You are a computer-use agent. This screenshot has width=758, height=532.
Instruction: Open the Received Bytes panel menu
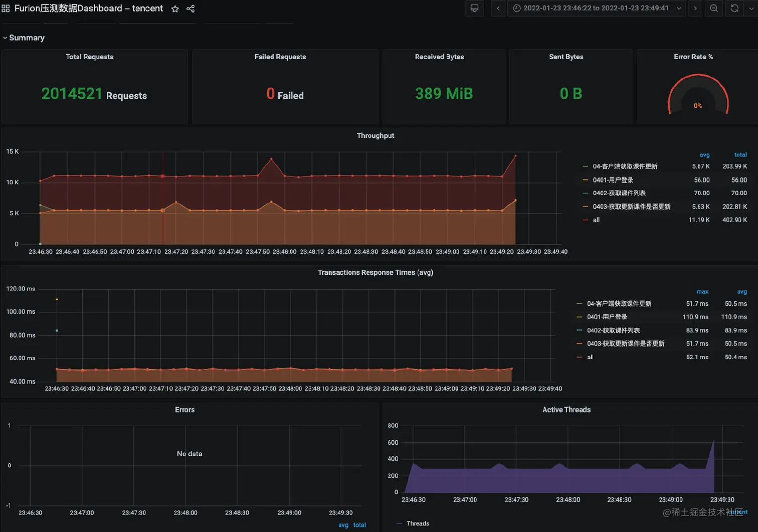(x=440, y=57)
